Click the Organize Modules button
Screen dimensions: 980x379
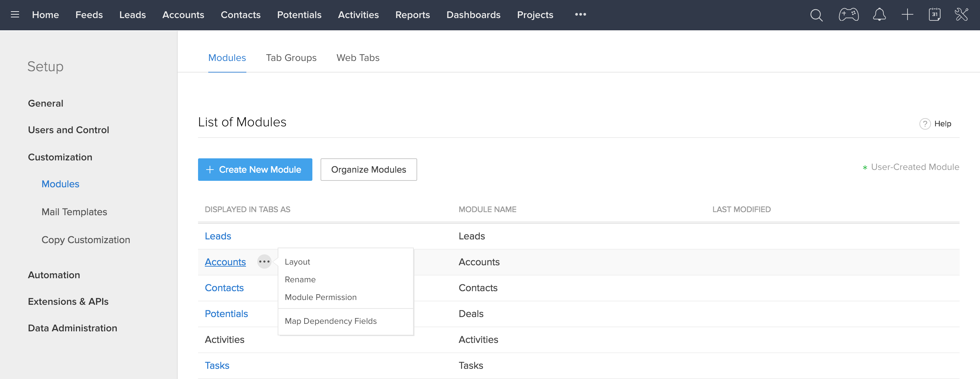click(368, 169)
